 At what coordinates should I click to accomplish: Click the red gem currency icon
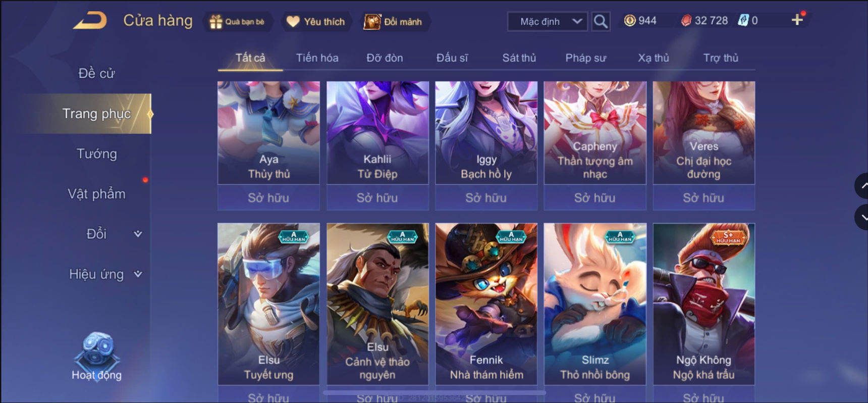click(x=686, y=21)
